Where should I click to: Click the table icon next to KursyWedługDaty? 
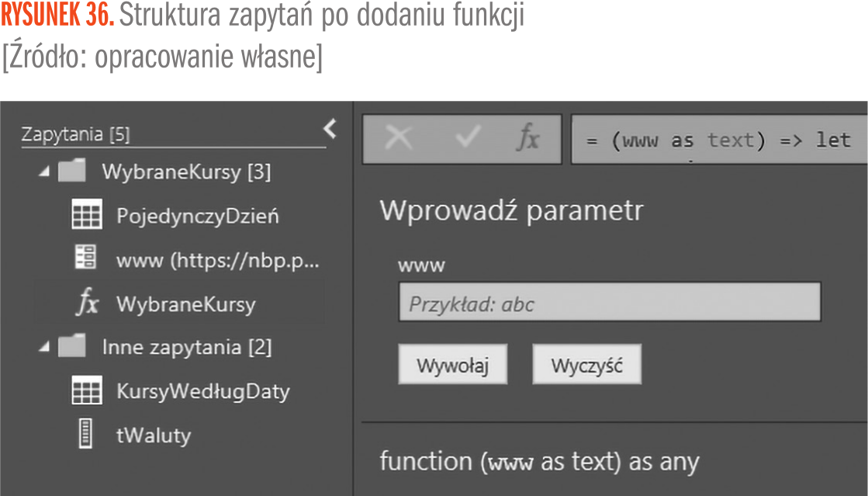pos(86,391)
